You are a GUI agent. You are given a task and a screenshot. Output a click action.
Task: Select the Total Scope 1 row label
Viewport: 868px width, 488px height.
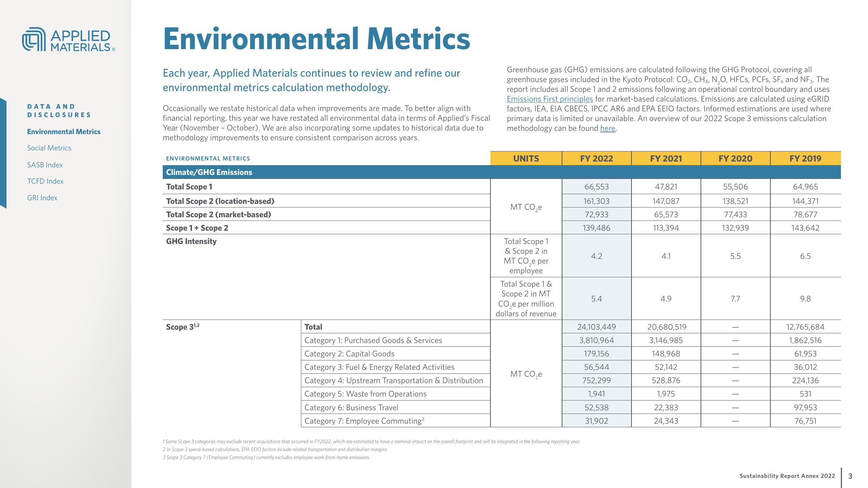click(x=189, y=187)
